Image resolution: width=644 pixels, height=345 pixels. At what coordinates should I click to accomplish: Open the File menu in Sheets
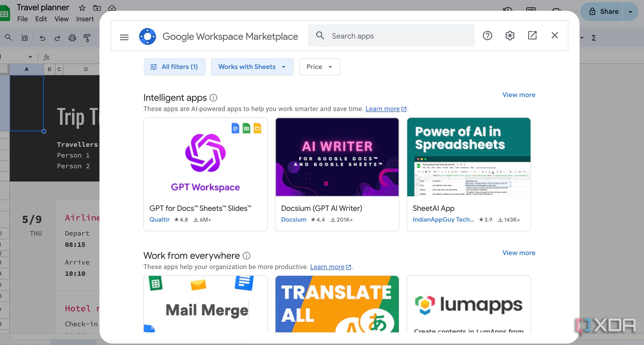[22, 19]
